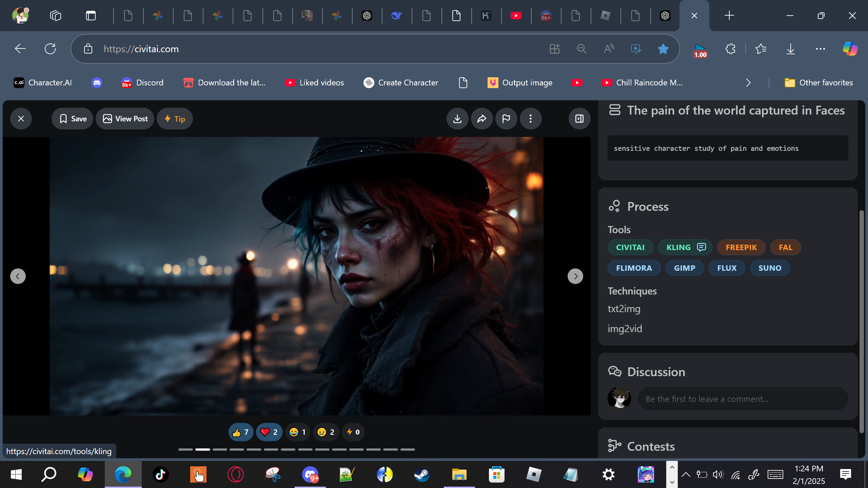Close the image viewer with X
Screen dimensions: 868x488
pos(21,119)
